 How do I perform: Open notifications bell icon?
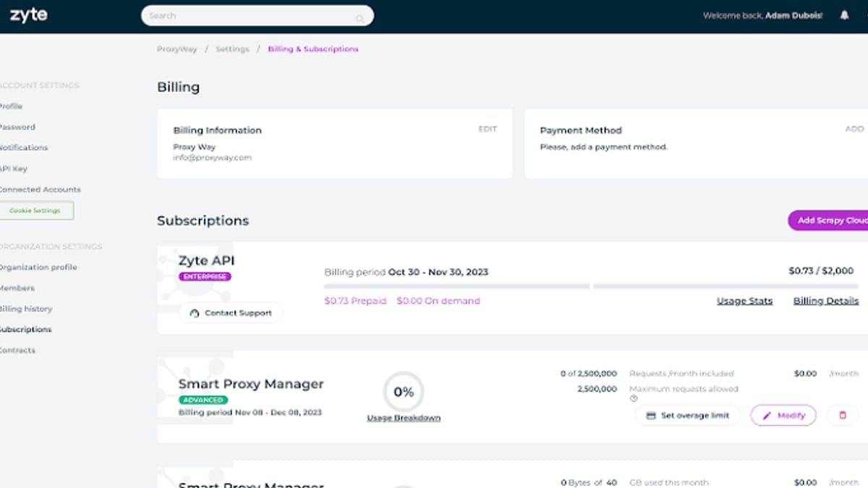844,15
